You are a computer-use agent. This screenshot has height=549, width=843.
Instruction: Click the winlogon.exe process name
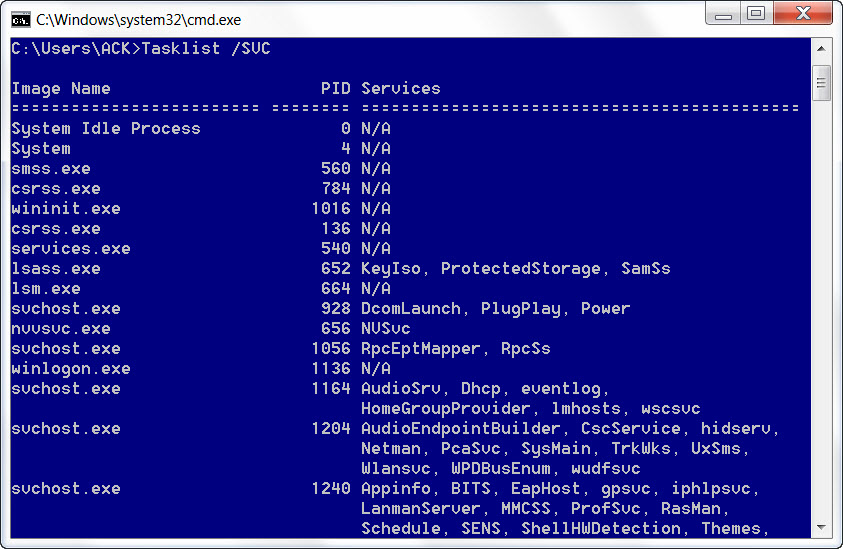[x=71, y=369]
